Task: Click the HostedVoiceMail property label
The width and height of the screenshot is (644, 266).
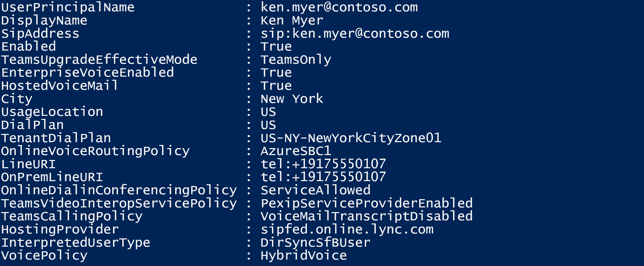Action: (59, 86)
